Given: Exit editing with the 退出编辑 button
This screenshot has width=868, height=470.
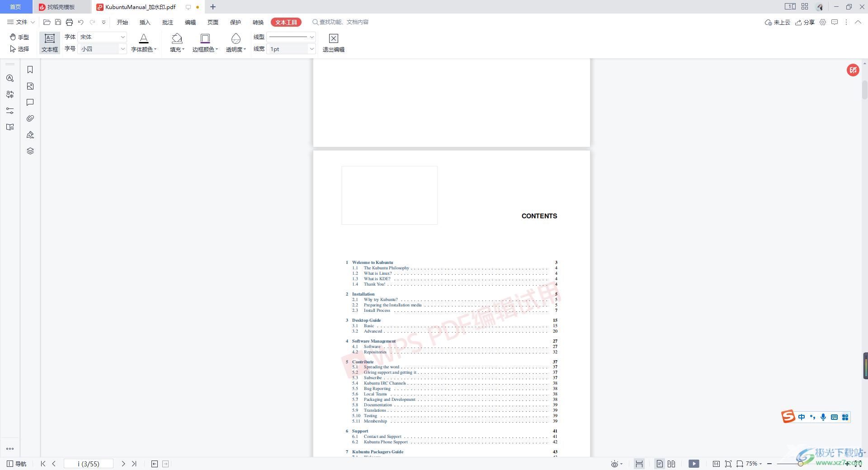Looking at the screenshot, I should (x=333, y=43).
